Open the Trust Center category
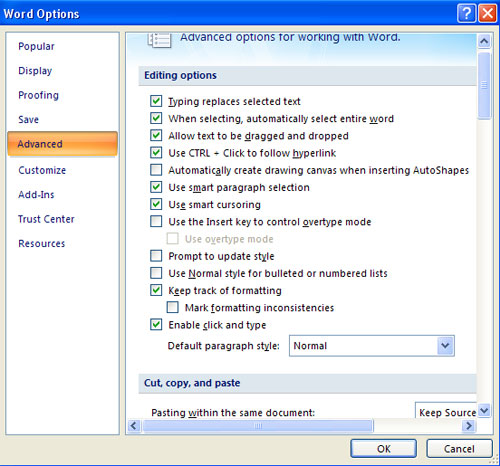 [46, 219]
